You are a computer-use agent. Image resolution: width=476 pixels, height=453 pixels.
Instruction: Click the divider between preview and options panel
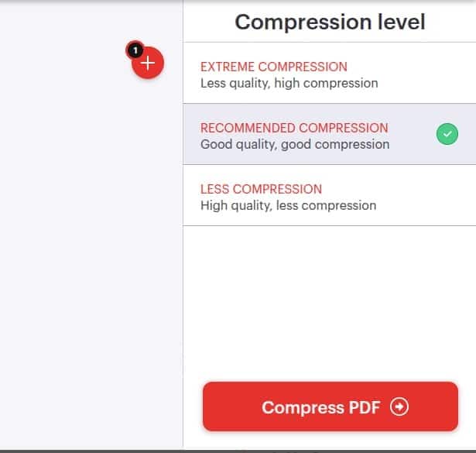(183, 232)
